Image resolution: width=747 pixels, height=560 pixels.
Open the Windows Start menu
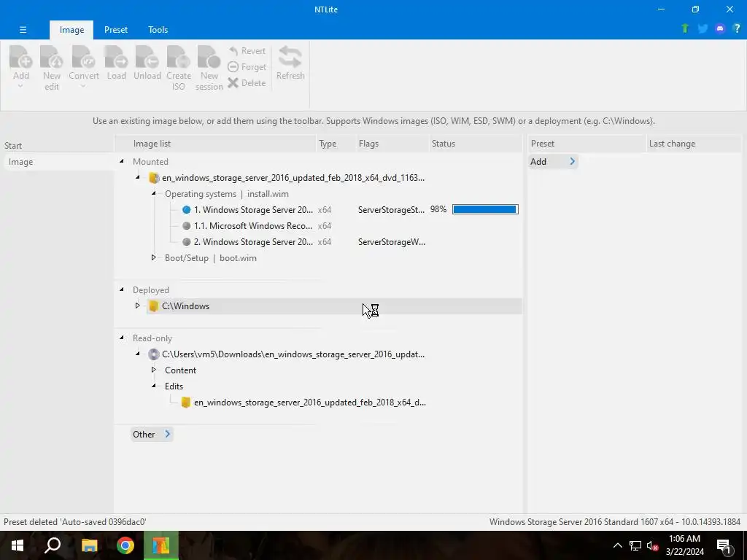pos(18,545)
